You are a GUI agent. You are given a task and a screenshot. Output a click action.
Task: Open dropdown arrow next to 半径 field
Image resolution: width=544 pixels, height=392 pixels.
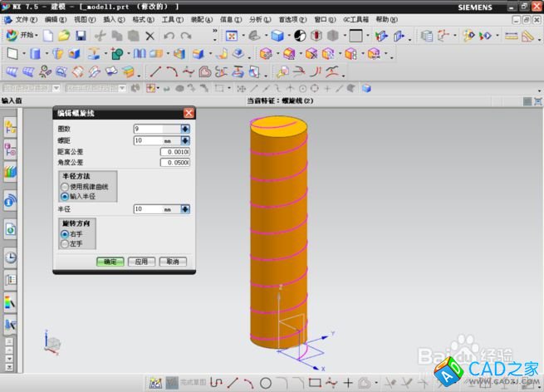coord(185,209)
